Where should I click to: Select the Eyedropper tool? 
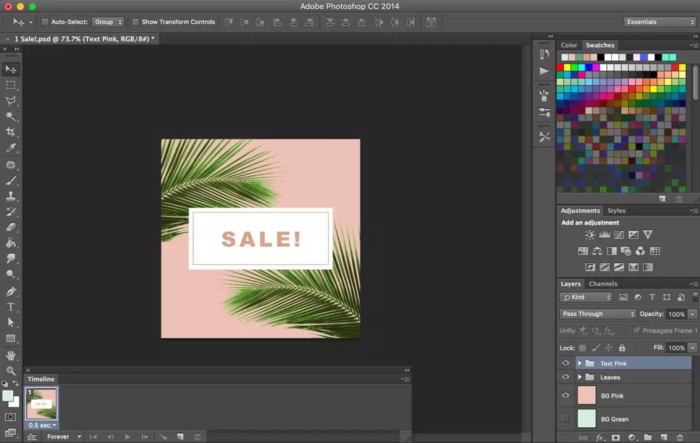(x=11, y=148)
